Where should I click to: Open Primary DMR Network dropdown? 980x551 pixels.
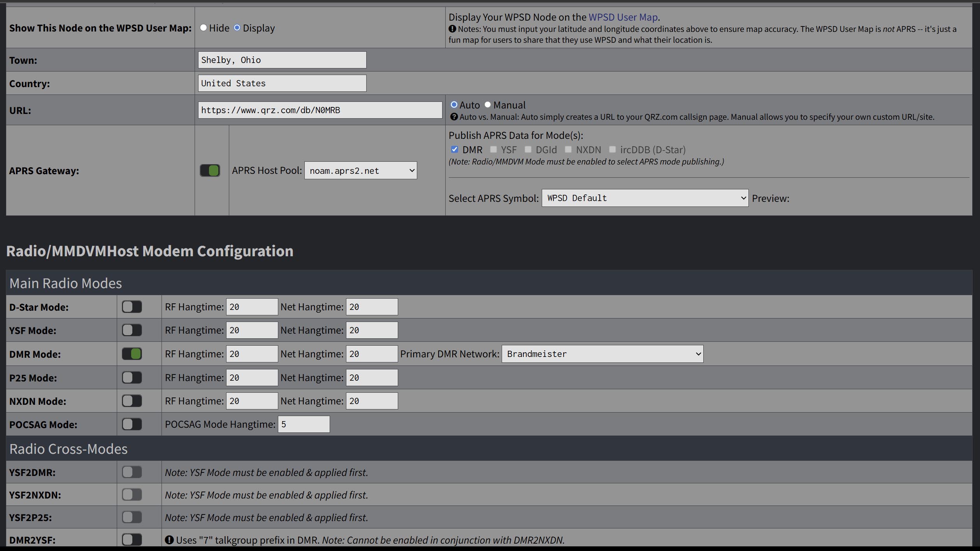[x=602, y=354]
